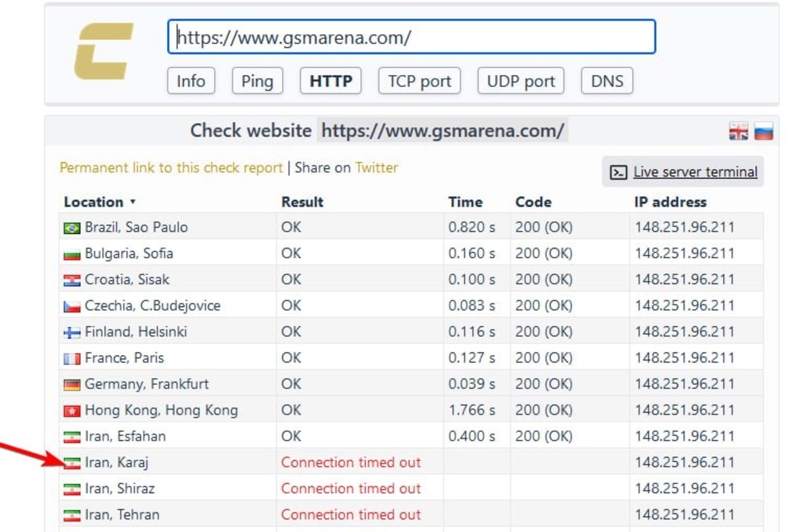
Task: Click the 0.160 s time value
Action: pyautogui.click(x=472, y=253)
